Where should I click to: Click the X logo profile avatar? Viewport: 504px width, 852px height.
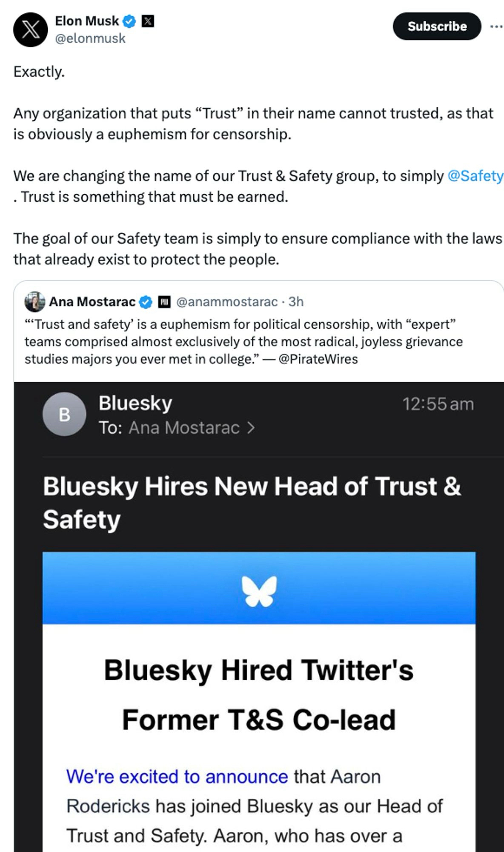(30, 29)
